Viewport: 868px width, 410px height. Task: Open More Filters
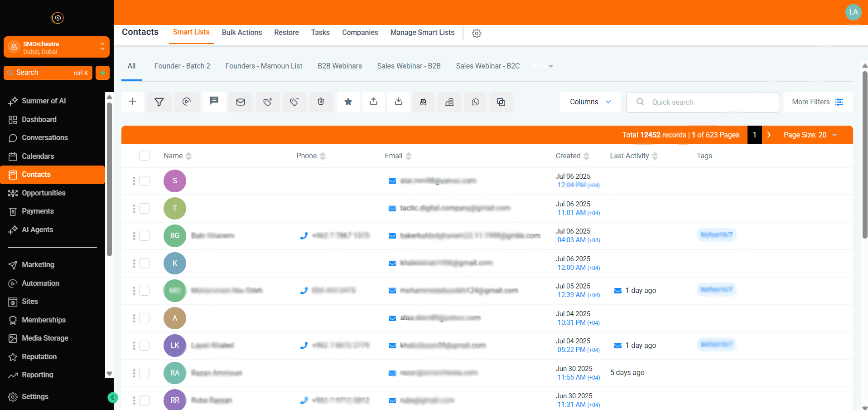click(x=817, y=102)
